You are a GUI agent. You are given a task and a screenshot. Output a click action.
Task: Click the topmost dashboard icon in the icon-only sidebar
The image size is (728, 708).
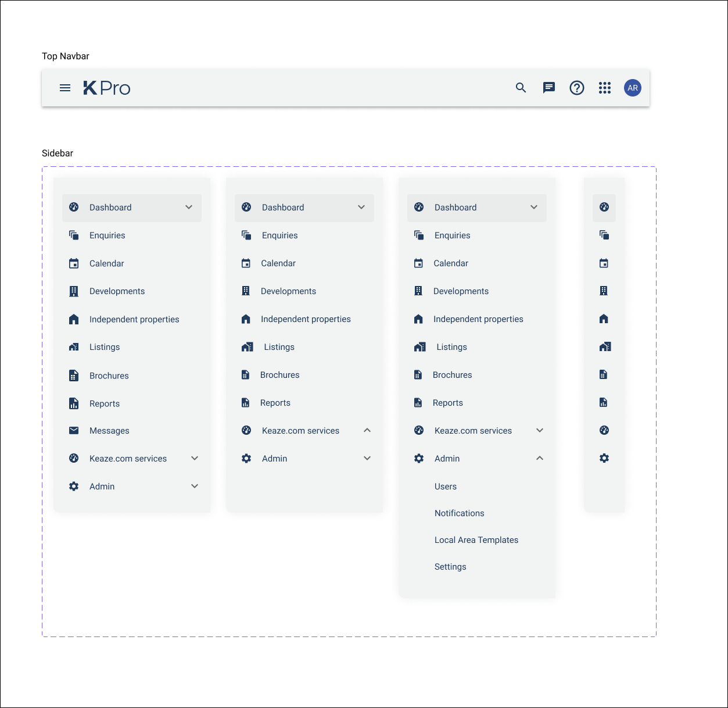(604, 208)
